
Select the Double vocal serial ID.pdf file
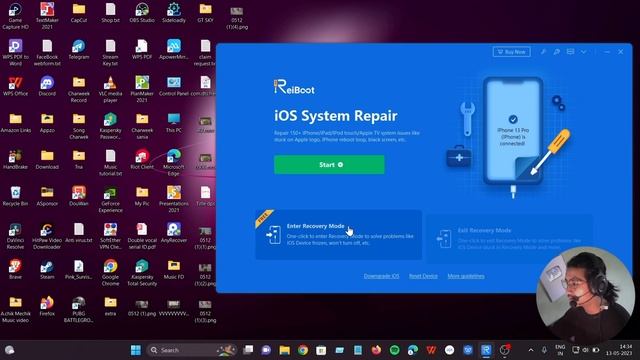pyautogui.click(x=142, y=236)
